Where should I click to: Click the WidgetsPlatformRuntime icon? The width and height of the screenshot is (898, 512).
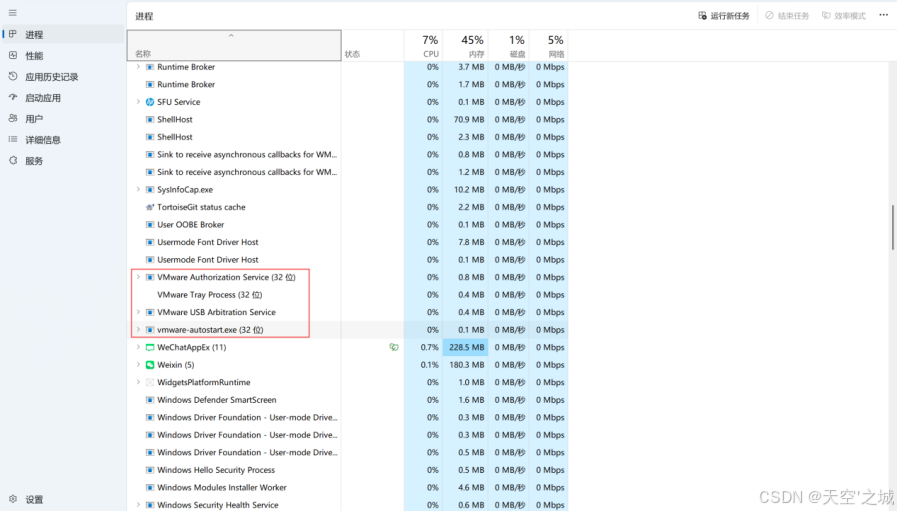tap(150, 382)
